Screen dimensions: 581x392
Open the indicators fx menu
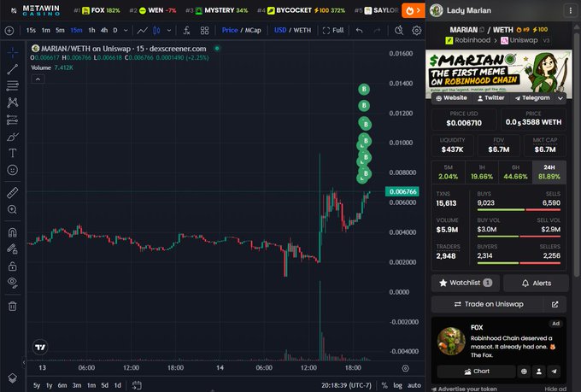point(186,31)
